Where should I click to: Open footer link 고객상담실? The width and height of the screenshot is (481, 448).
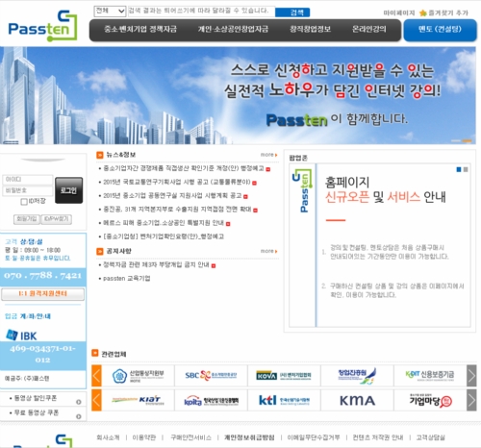[430, 437]
